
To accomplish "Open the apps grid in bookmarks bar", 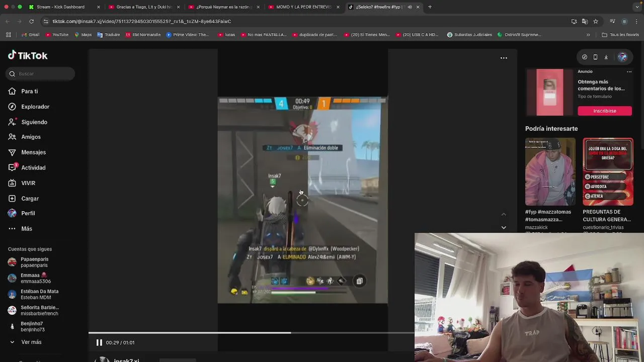I will click(9, 35).
